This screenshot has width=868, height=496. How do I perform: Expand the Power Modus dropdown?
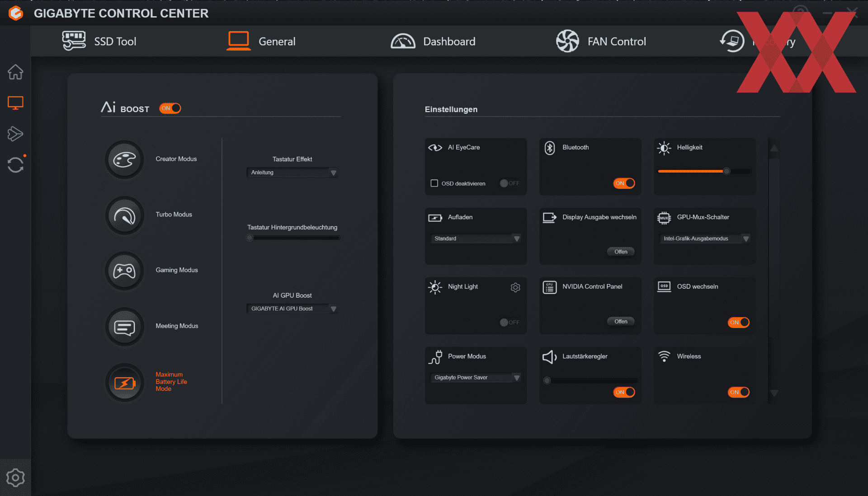(x=476, y=378)
